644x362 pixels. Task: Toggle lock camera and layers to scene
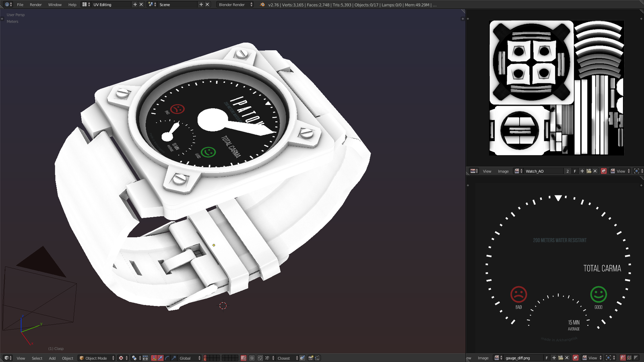(x=243, y=358)
